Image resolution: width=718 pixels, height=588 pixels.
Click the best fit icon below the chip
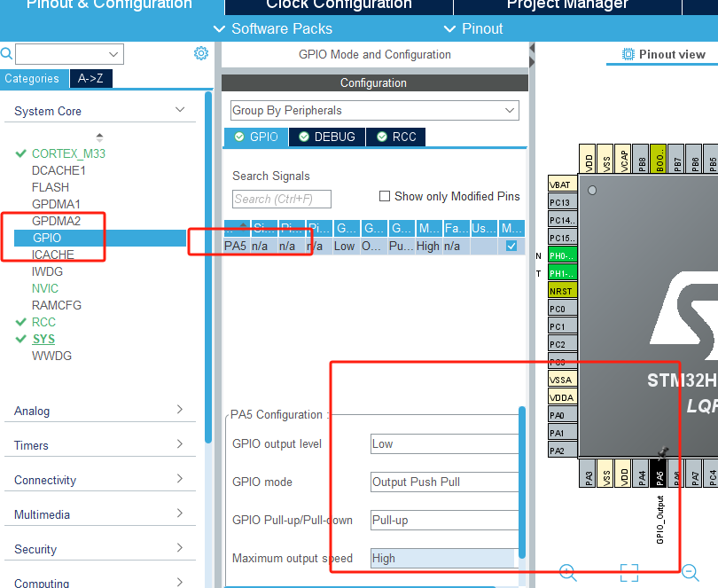tap(628, 571)
